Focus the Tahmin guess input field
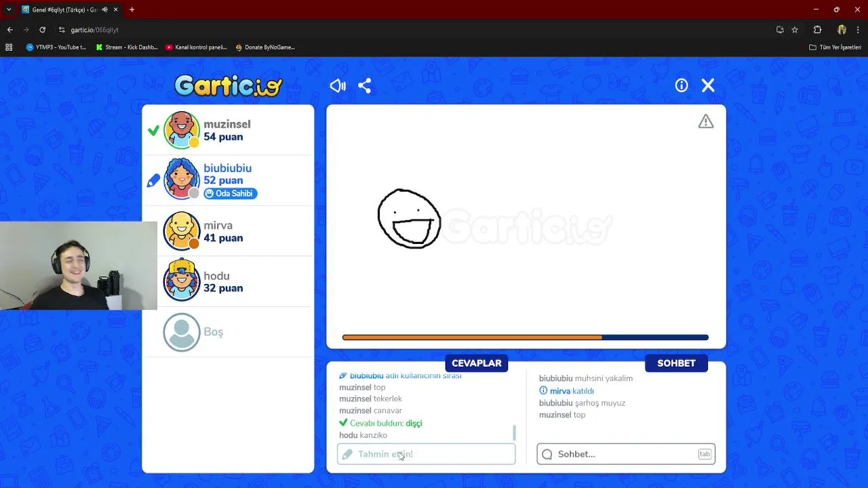The height and width of the screenshot is (488, 868). tap(427, 454)
